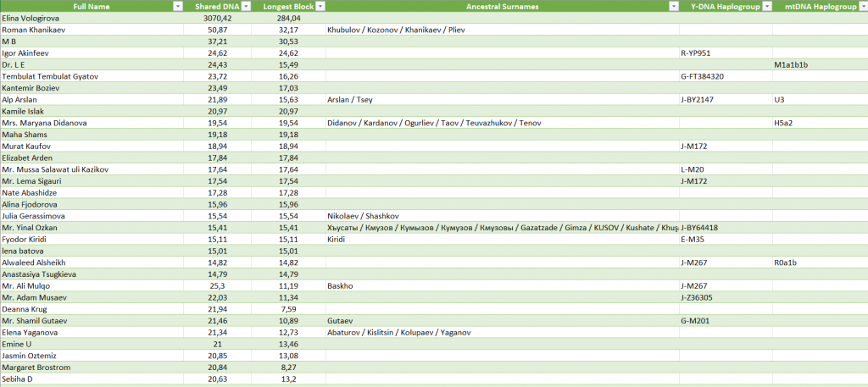Expand the Y-DNA Haplogroup filter arrow
Screen dimensions: 868x387
pyautogui.click(x=765, y=6)
